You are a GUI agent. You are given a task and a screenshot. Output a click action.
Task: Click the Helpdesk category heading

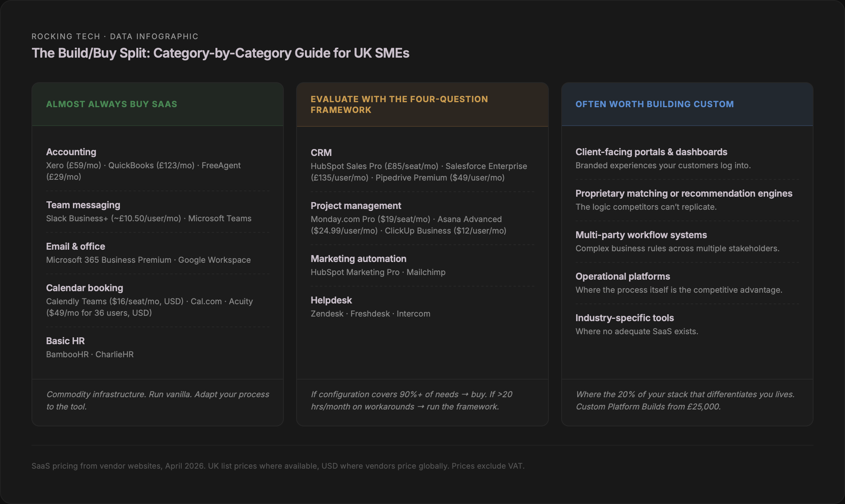[331, 300]
